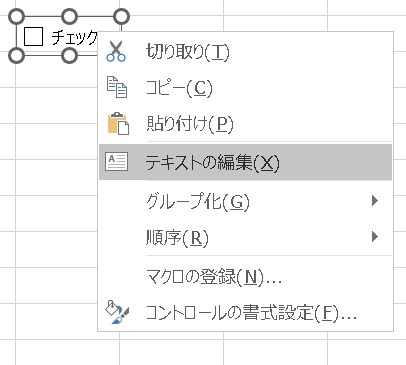Select the highlighted テキストの編集(X) entry

245,162
